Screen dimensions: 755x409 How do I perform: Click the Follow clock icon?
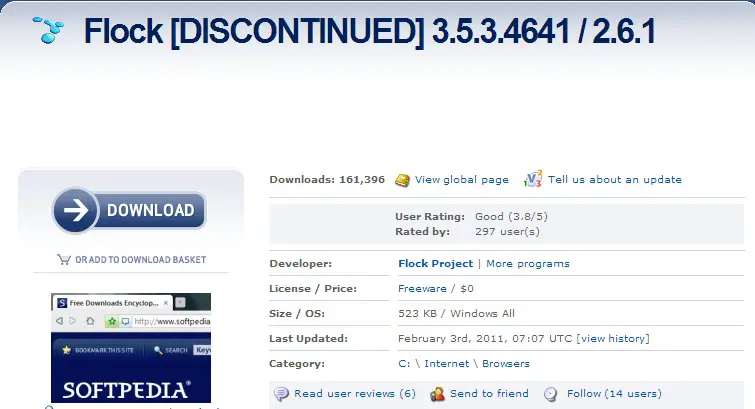(x=550, y=394)
